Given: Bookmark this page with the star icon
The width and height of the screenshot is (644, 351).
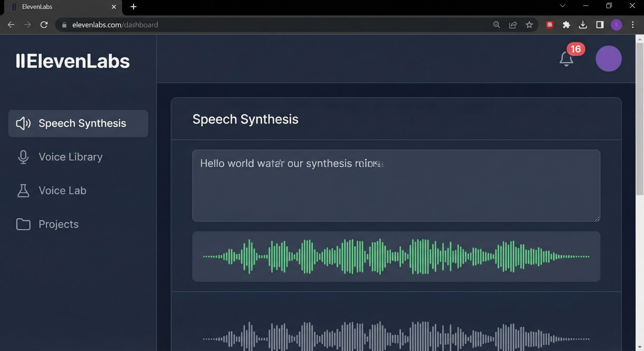Looking at the screenshot, I should tap(529, 25).
